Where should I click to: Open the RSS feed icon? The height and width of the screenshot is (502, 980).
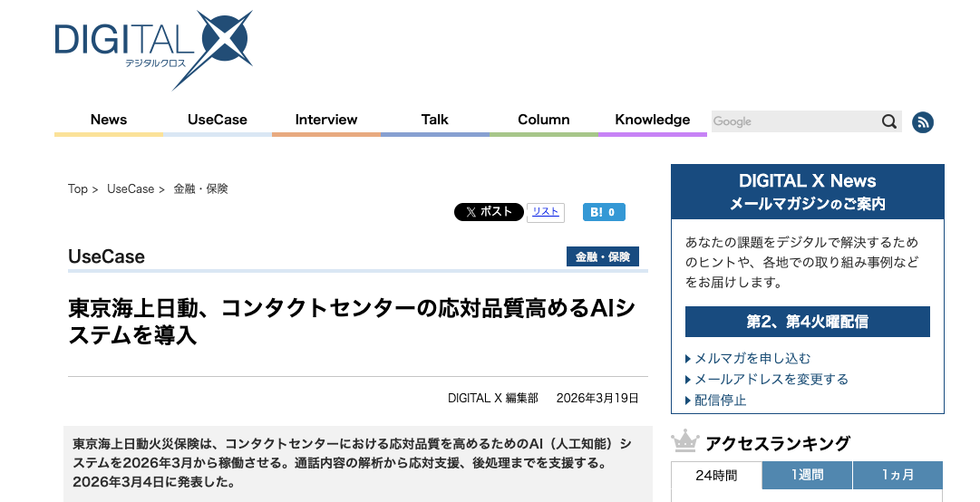[x=922, y=122]
